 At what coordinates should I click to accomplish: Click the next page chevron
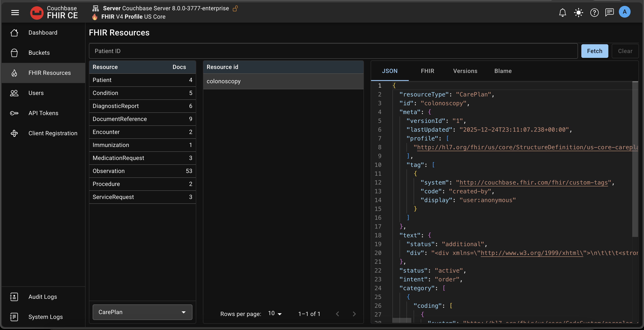(354, 314)
